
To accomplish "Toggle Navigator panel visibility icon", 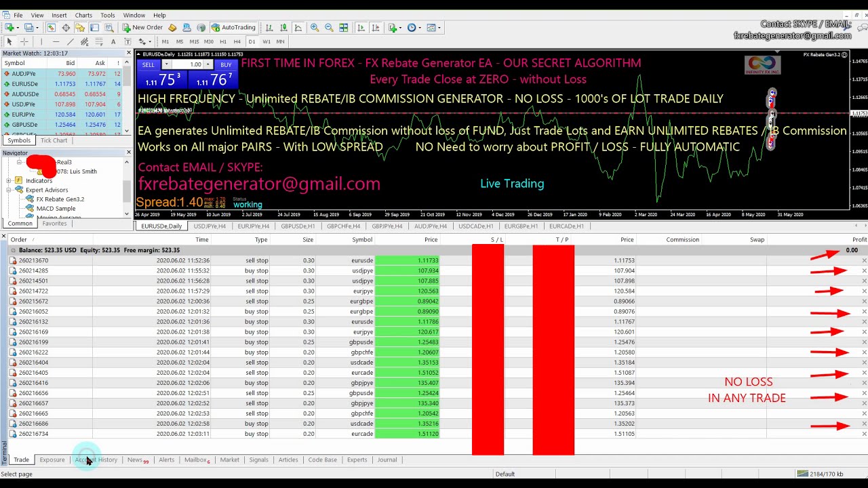I will [80, 28].
